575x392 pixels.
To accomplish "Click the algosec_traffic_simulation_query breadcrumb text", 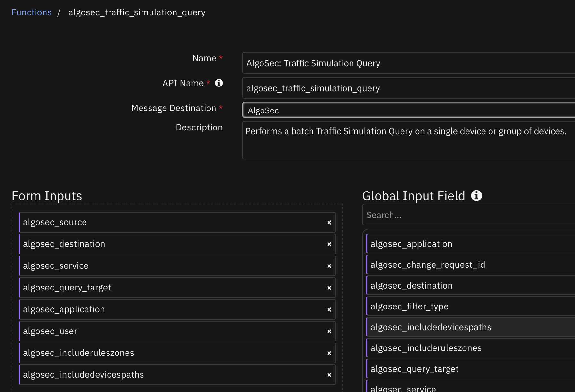I will coord(137,12).
